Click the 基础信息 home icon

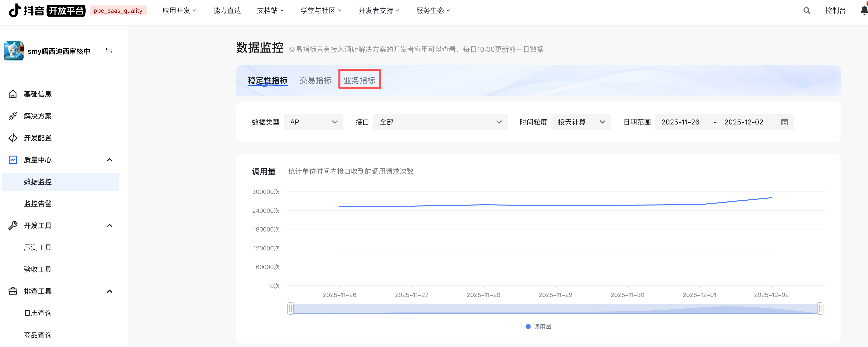tap(13, 94)
